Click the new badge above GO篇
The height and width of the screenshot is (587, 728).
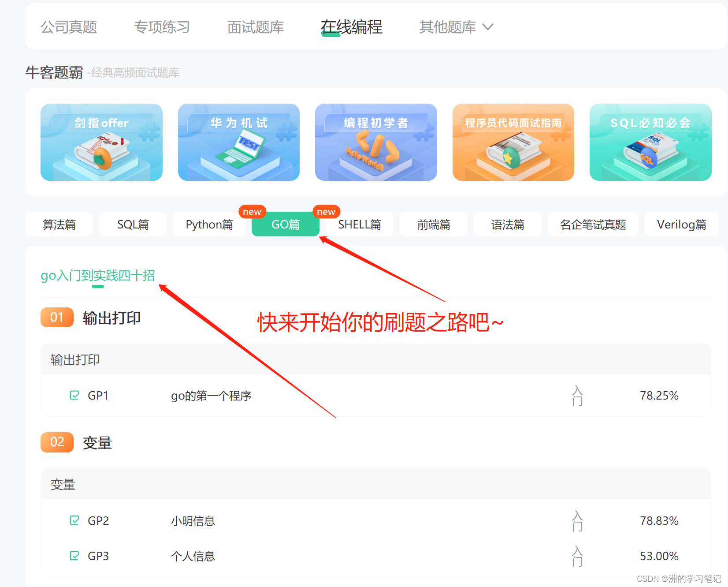coord(252,212)
